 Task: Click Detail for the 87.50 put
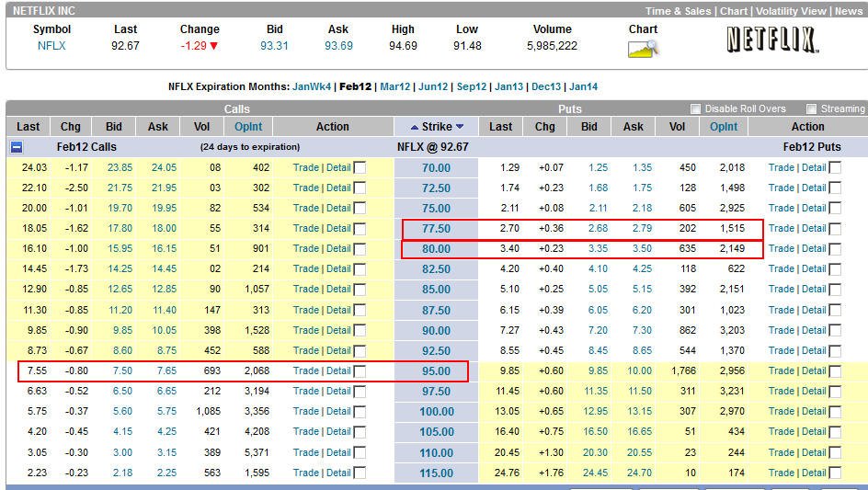pyautogui.click(x=814, y=310)
